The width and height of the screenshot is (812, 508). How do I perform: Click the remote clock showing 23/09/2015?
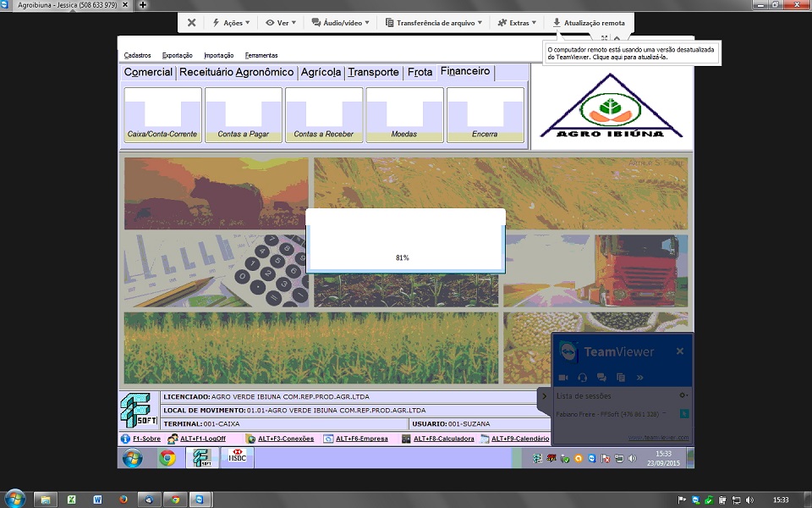tap(663, 459)
